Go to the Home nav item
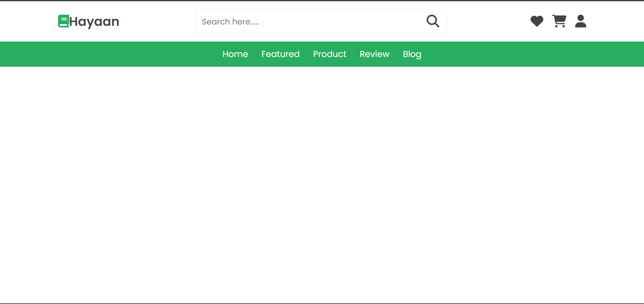 tap(235, 54)
